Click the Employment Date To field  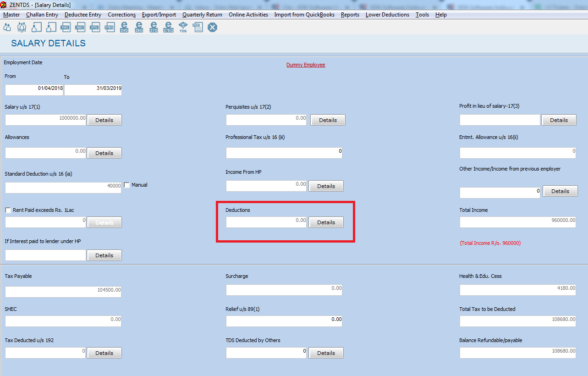coord(93,90)
